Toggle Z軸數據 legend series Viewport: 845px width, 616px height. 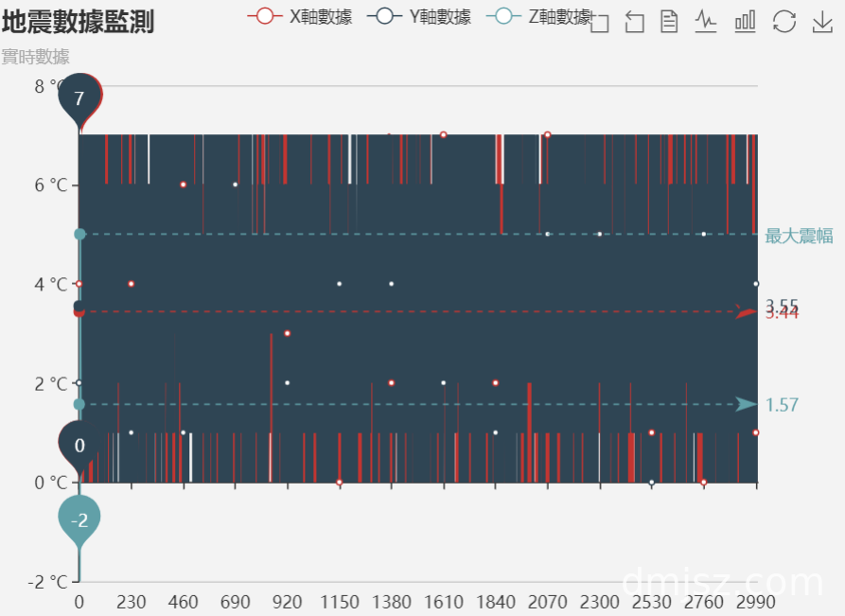[539, 16]
